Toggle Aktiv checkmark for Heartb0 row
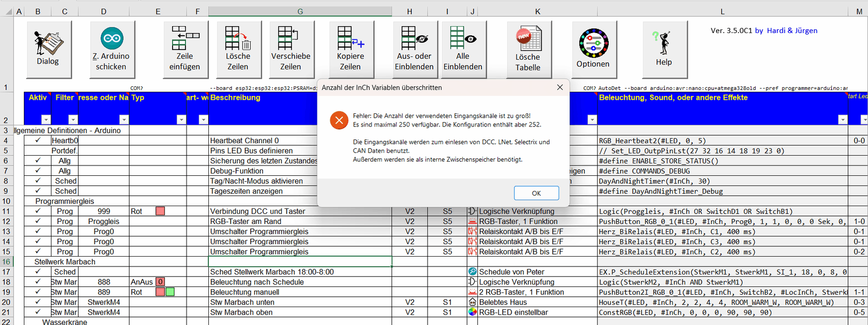The image size is (868, 325). [x=37, y=141]
